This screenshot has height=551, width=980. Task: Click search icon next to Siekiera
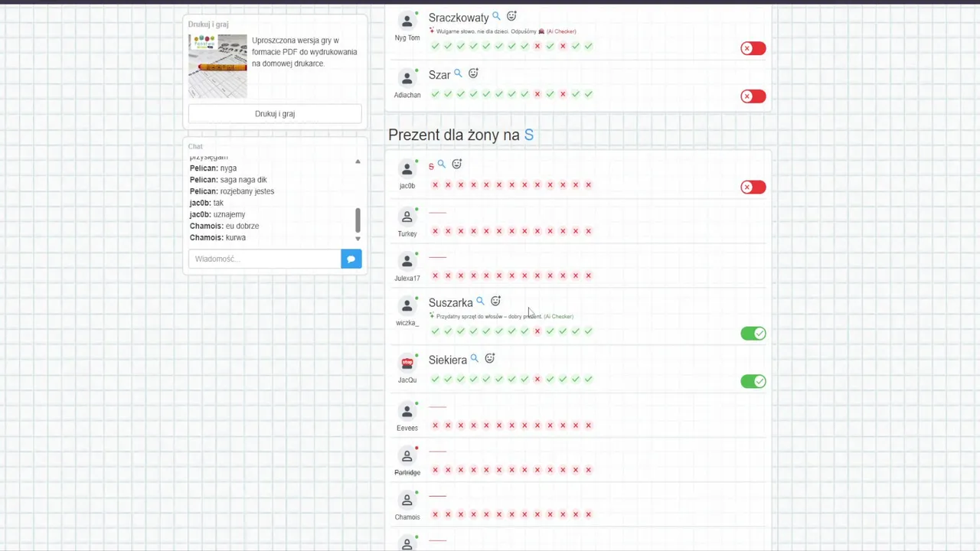[x=474, y=358]
